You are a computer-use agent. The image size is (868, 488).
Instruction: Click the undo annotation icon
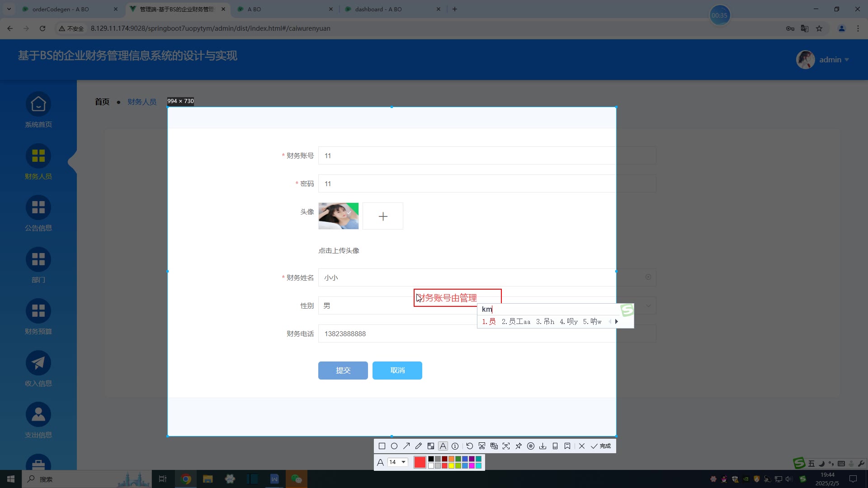[470, 446]
